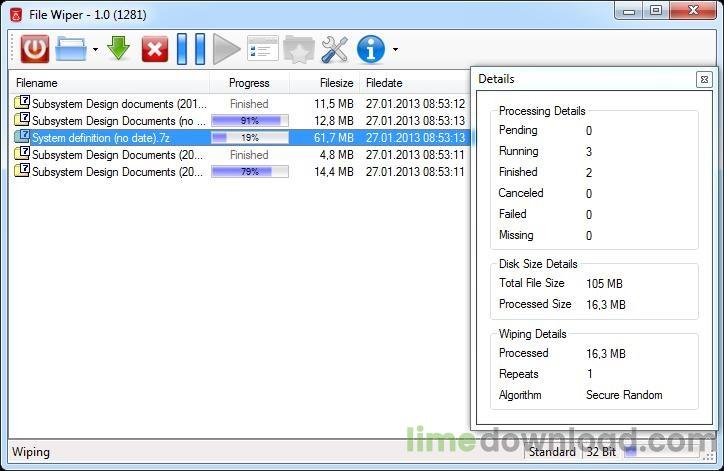Click the 79% progress bar

pyautogui.click(x=249, y=172)
